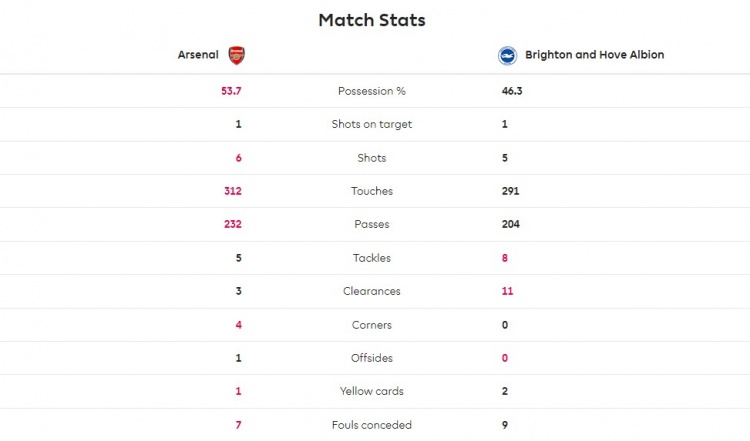The height and width of the screenshot is (441, 750).
Task: Select the Touches row label
Action: coord(372,191)
